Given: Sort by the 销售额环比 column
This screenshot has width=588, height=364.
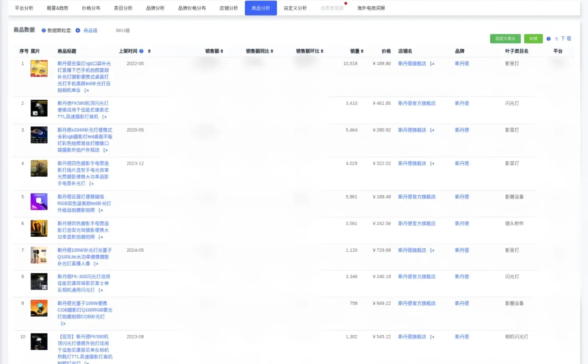Looking at the screenshot, I should coord(322,51).
